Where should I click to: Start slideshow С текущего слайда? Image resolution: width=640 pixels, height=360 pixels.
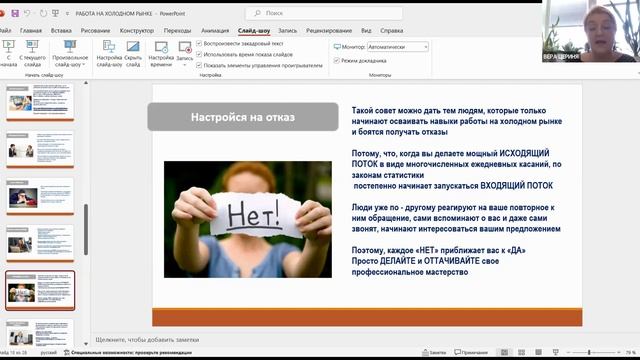point(32,53)
